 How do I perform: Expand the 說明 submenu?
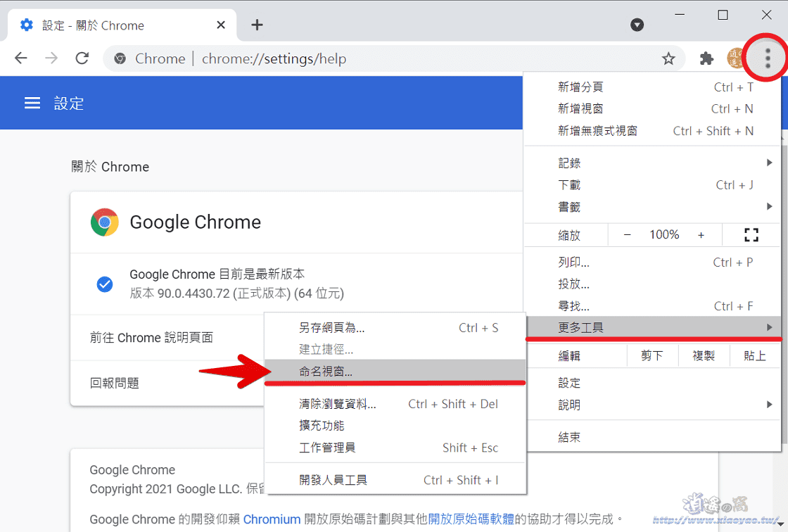tap(652, 405)
